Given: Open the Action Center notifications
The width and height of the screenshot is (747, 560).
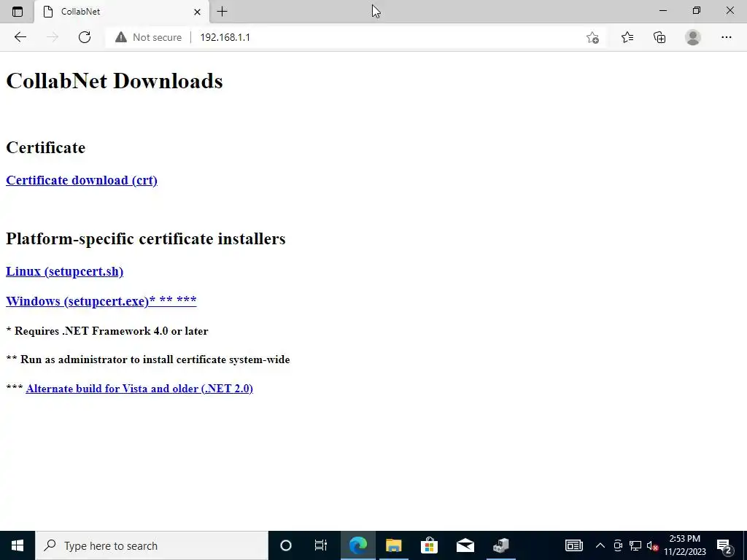Looking at the screenshot, I should click(x=724, y=545).
